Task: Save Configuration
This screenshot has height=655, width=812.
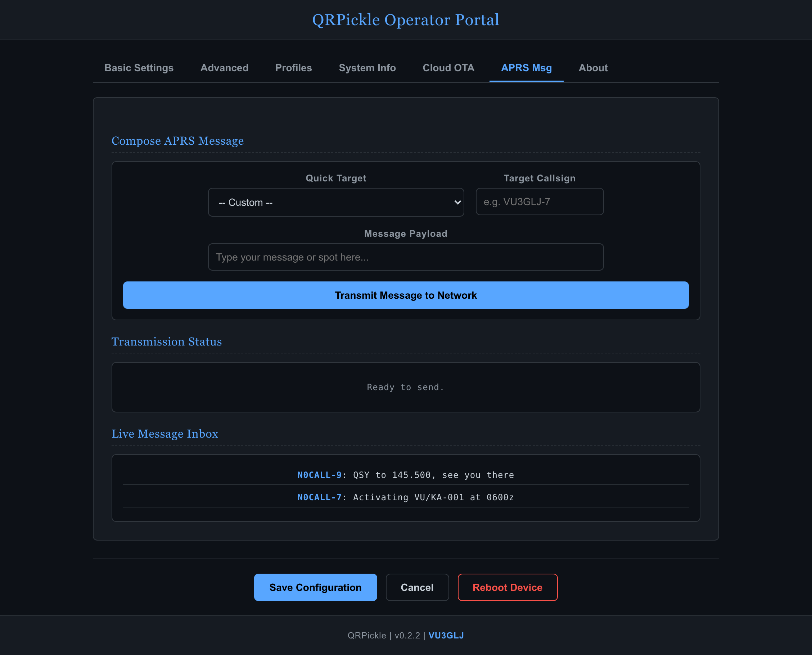Action: coord(315,587)
